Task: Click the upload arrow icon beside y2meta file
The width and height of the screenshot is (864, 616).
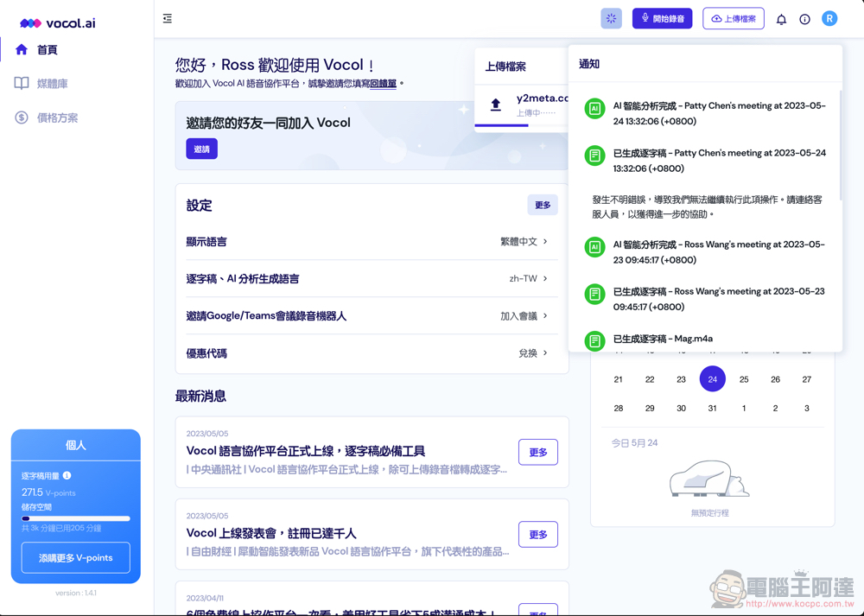Action: pyautogui.click(x=496, y=105)
